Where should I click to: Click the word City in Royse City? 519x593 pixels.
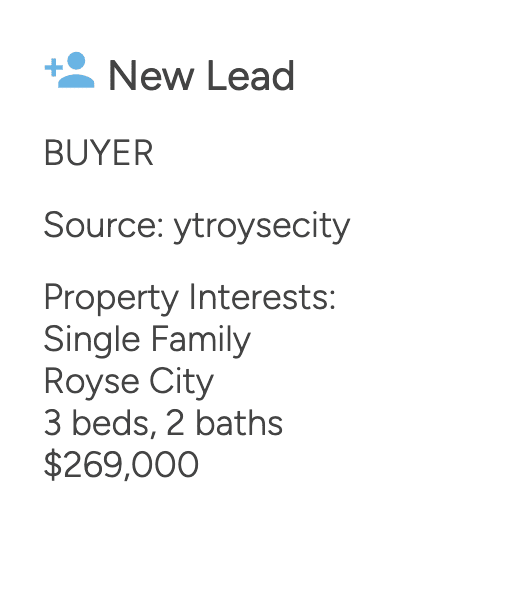pyautogui.click(x=182, y=383)
